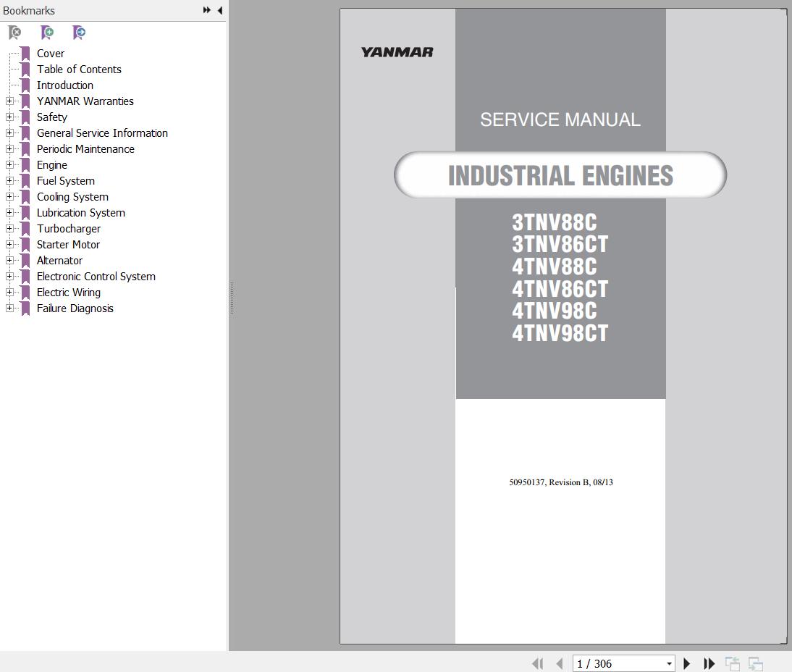Jump to the last page

pyautogui.click(x=709, y=663)
